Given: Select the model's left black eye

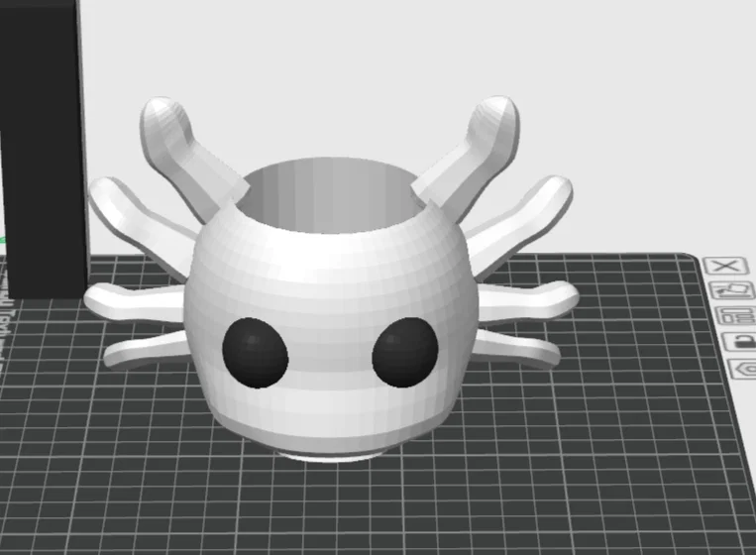Looking at the screenshot, I should pyautogui.click(x=255, y=353).
